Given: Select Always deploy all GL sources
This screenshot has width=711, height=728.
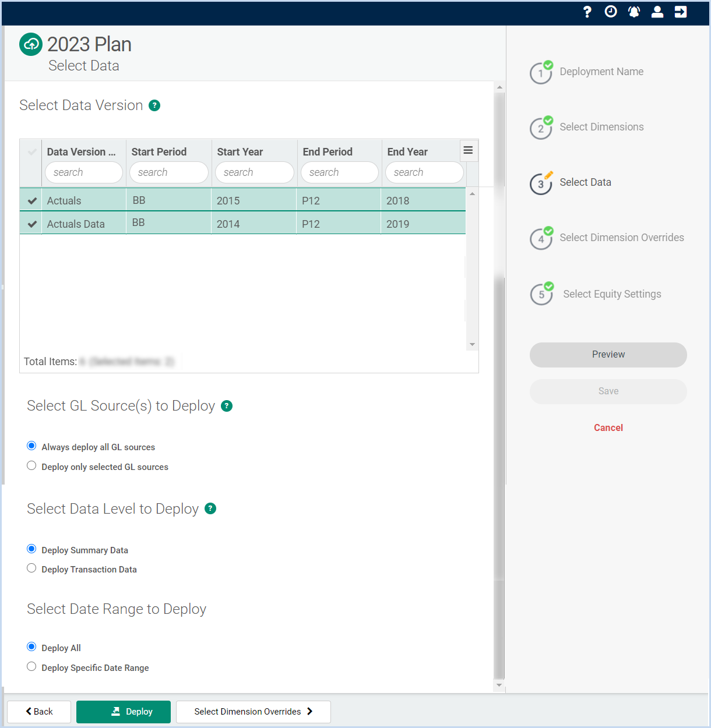Looking at the screenshot, I should click(31, 446).
